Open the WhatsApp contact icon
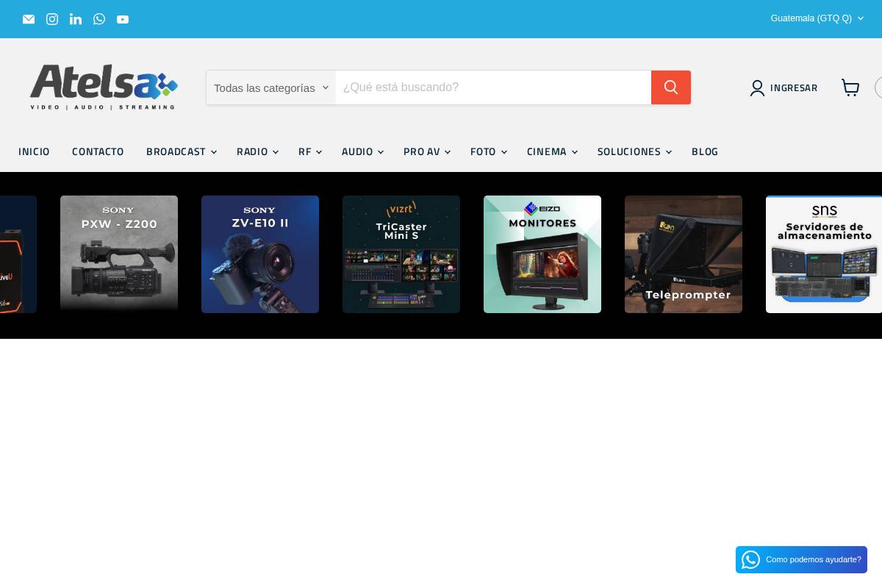Image resolution: width=882 pixels, height=588 pixels. tap(99, 19)
